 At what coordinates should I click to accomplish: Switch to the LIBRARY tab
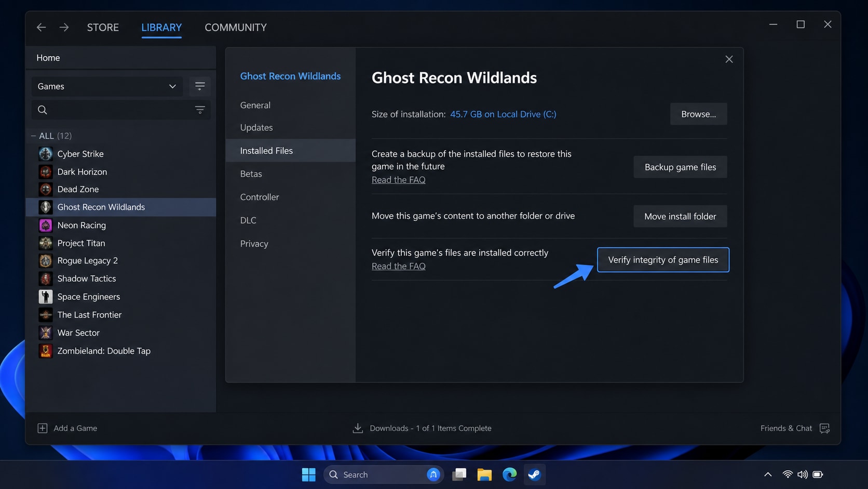point(161,27)
